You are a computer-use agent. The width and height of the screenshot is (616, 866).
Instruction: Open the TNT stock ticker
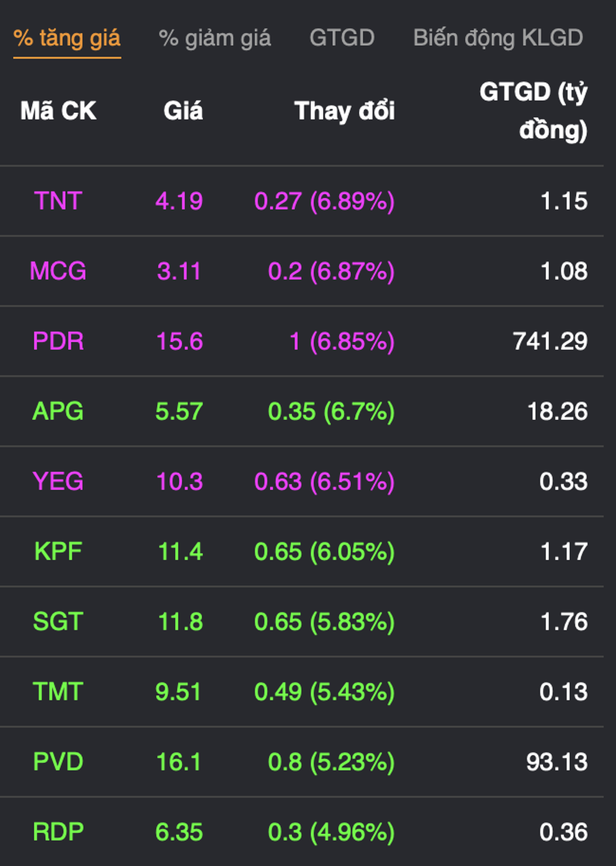pyautogui.click(x=58, y=201)
